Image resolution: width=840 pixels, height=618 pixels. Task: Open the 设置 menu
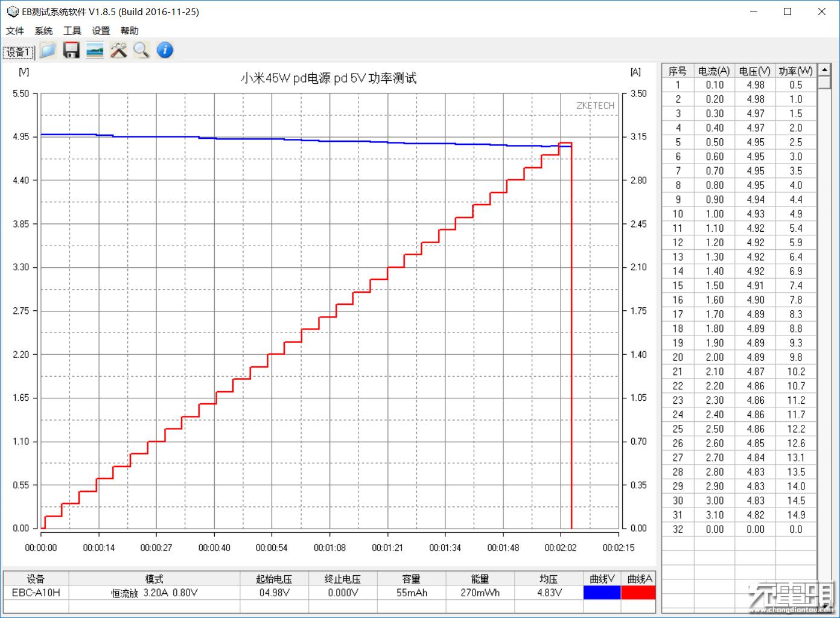100,31
